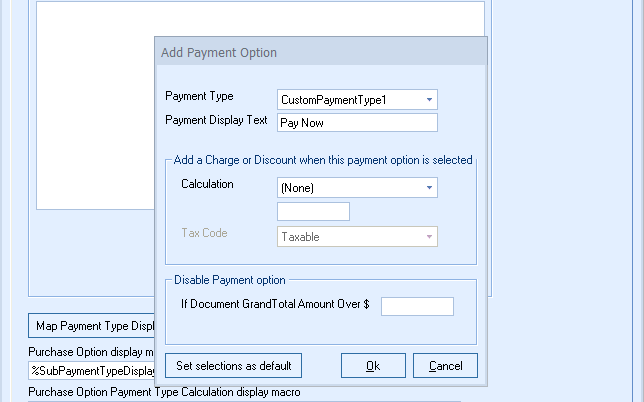
Task: Select the %SubPaymentTypeDisplay macro text field
Action: (91, 371)
